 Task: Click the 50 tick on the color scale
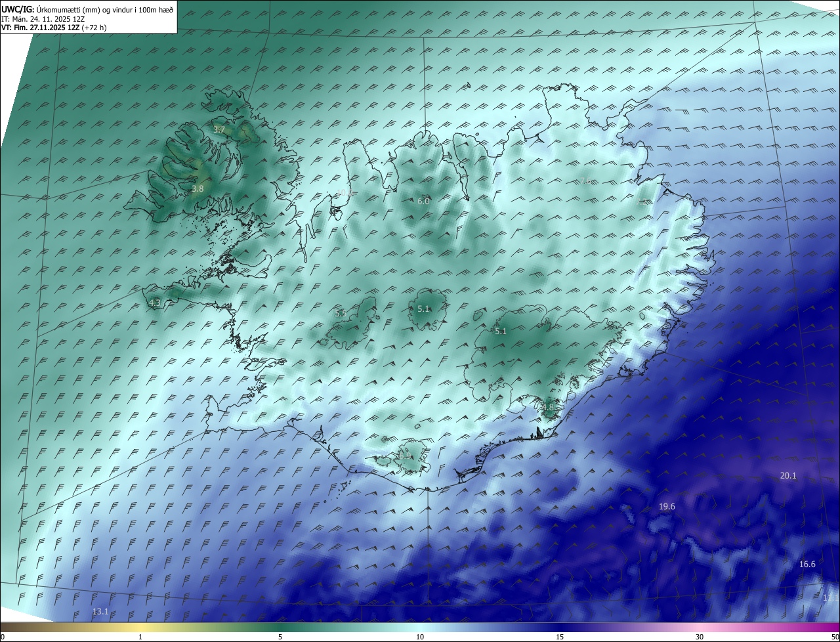pyautogui.click(x=835, y=637)
